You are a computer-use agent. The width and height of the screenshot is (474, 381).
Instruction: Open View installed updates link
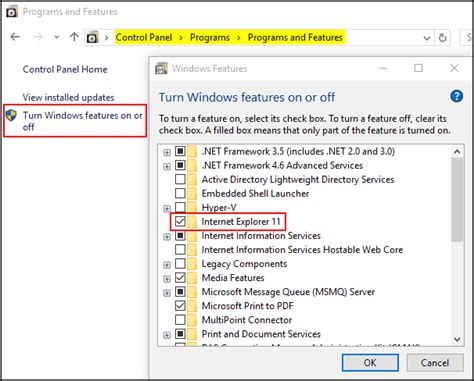tap(68, 97)
